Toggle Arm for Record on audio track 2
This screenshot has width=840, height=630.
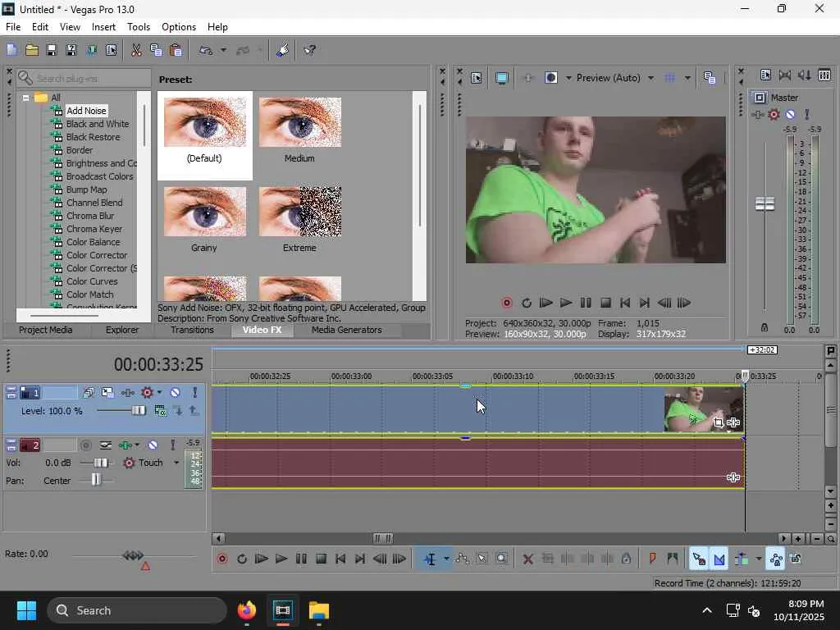[x=86, y=445]
